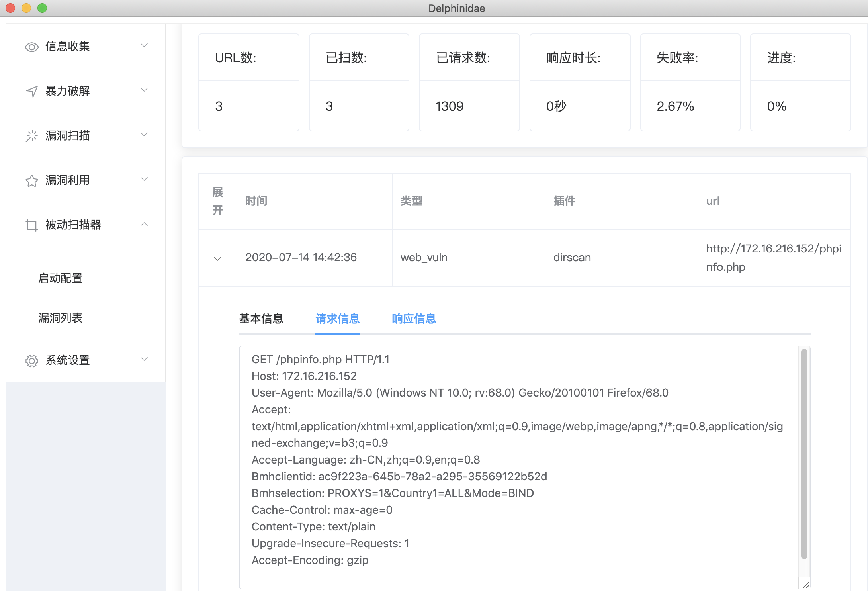This screenshot has width=868, height=591.
Task: Click the resize handle of request textarea
Action: (x=806, y=584)
